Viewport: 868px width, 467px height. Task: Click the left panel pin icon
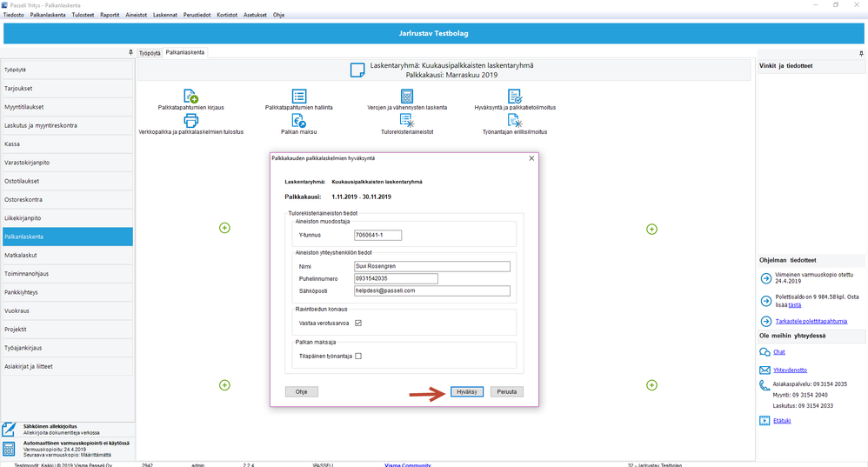[x=130, y=52]
